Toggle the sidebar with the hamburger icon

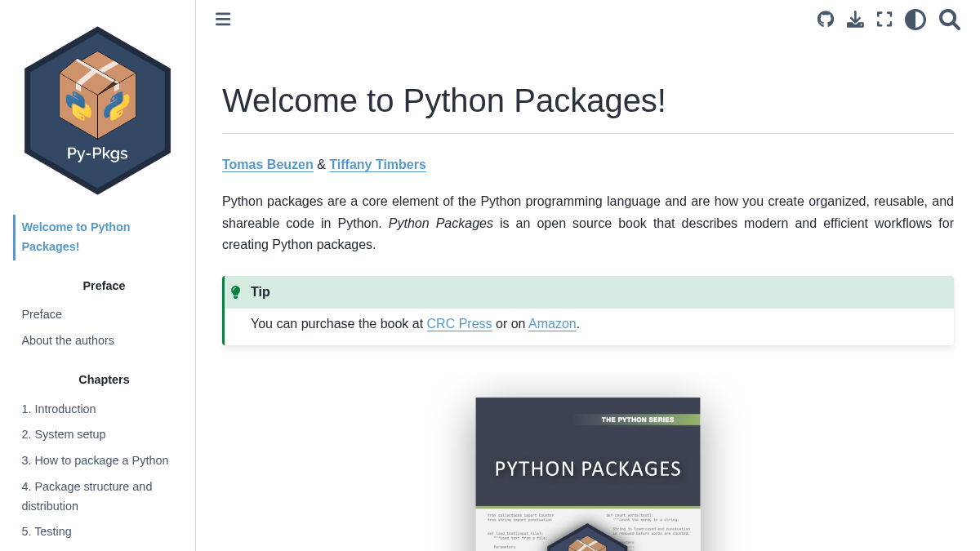click(223, 19)
